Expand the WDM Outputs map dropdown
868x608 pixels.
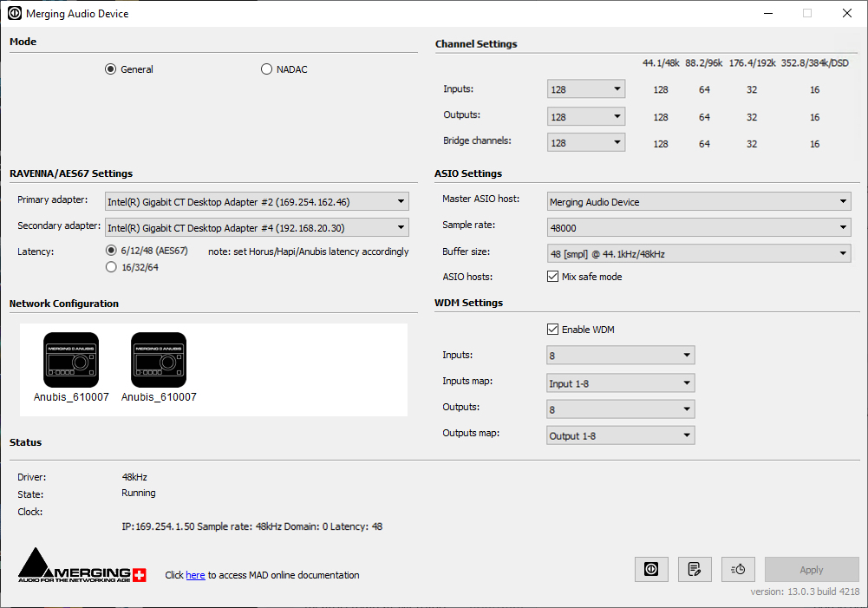click(x=621, y=435)
